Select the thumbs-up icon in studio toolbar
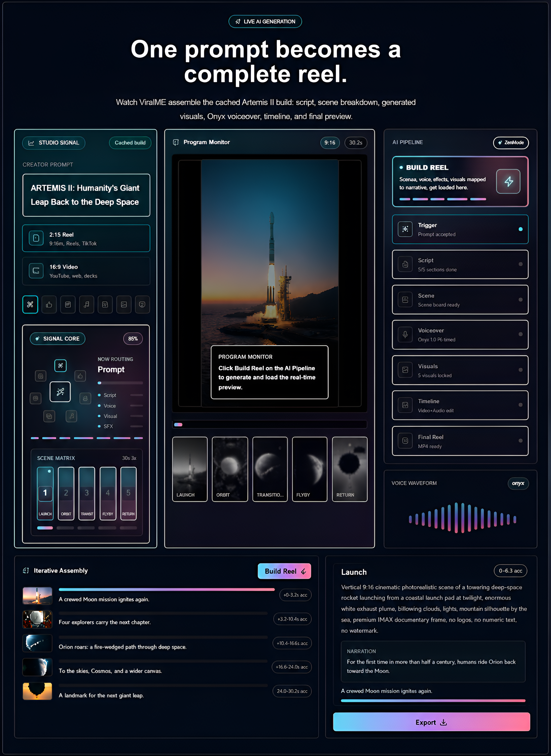Image resolution: width=551 pixels, height=756 pixels. click(49, 304)
